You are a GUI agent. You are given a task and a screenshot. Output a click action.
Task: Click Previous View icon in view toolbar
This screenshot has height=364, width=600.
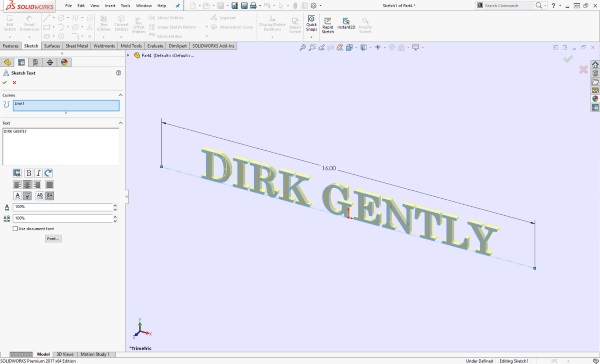(321, 47)
